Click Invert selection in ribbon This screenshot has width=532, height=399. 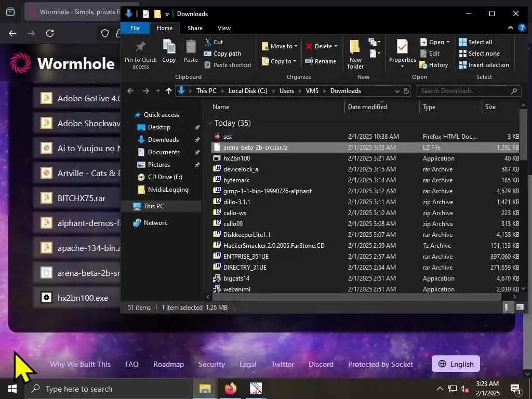coord(484,65)
